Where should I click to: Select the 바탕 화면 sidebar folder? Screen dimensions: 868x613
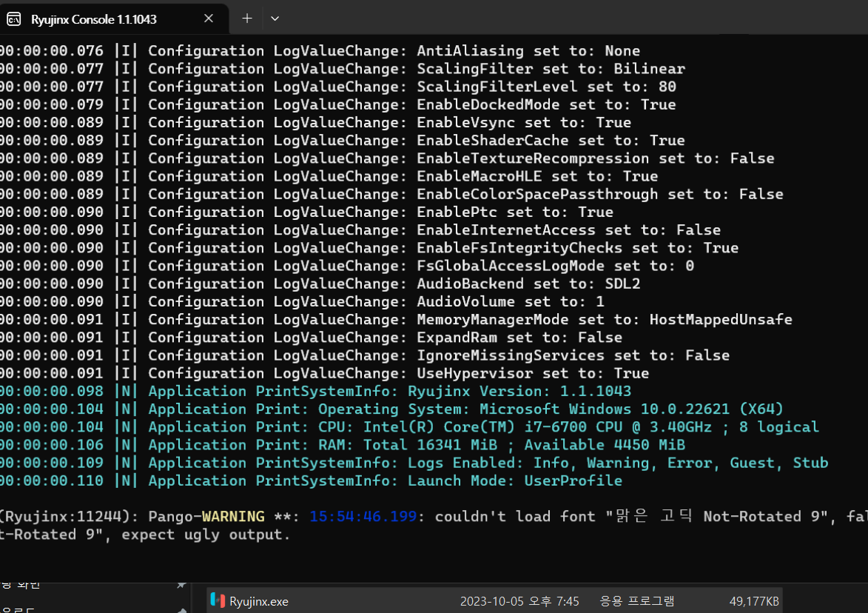(x=20, y=584)
